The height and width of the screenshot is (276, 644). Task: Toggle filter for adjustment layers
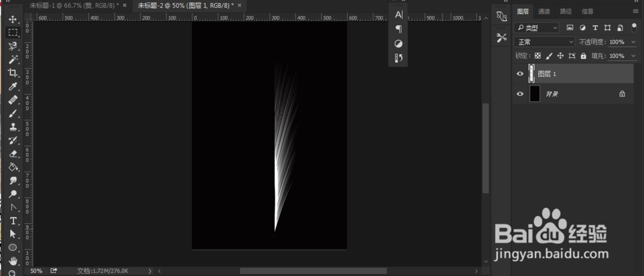click(x=582, y=28)
